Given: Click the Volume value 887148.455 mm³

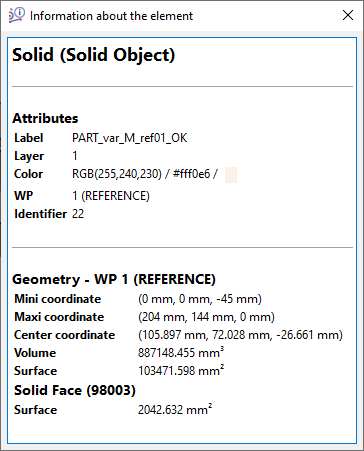Looking at the screenshot, I should coord(181,353).
